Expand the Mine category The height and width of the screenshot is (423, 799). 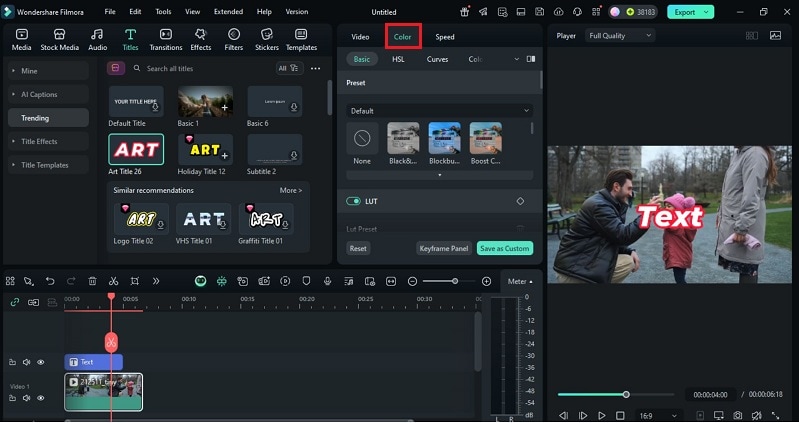pyautogui.click(x=48, y=71)
